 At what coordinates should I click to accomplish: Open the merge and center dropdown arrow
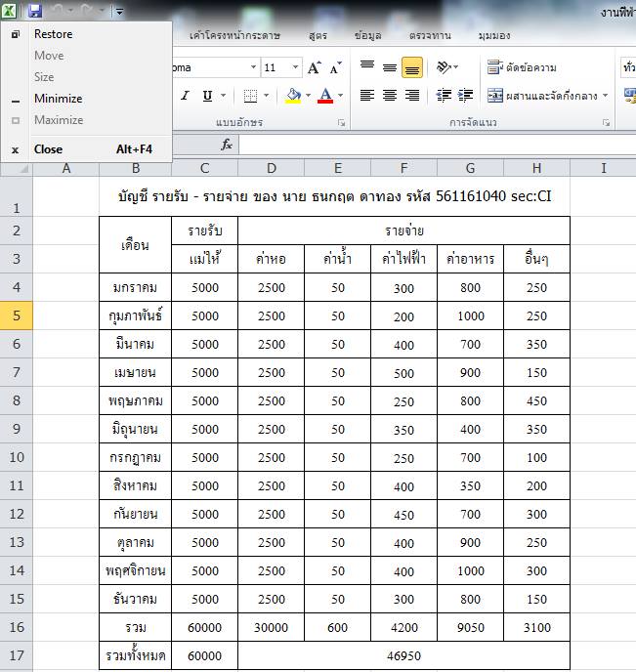pyautogui.click(x=605, y=95)
